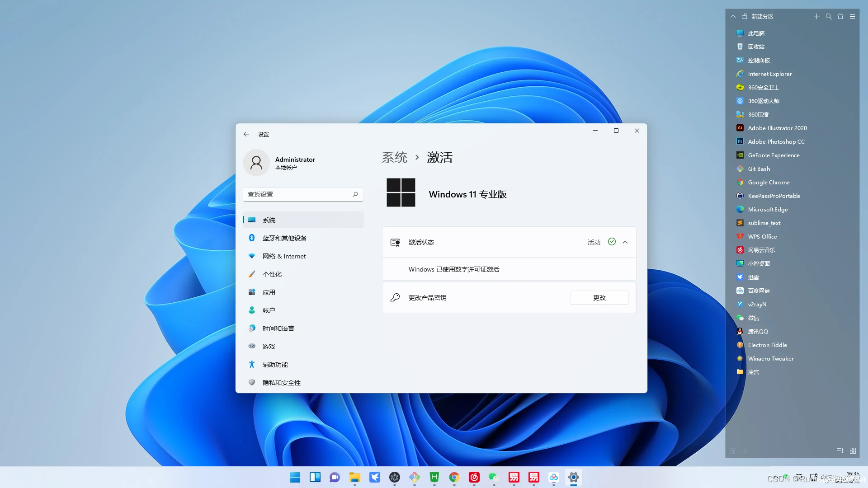This screenshot has width=868, height=488.
Task: Switch to 网络 & Internet settings section
Action: tap(284, 256)
